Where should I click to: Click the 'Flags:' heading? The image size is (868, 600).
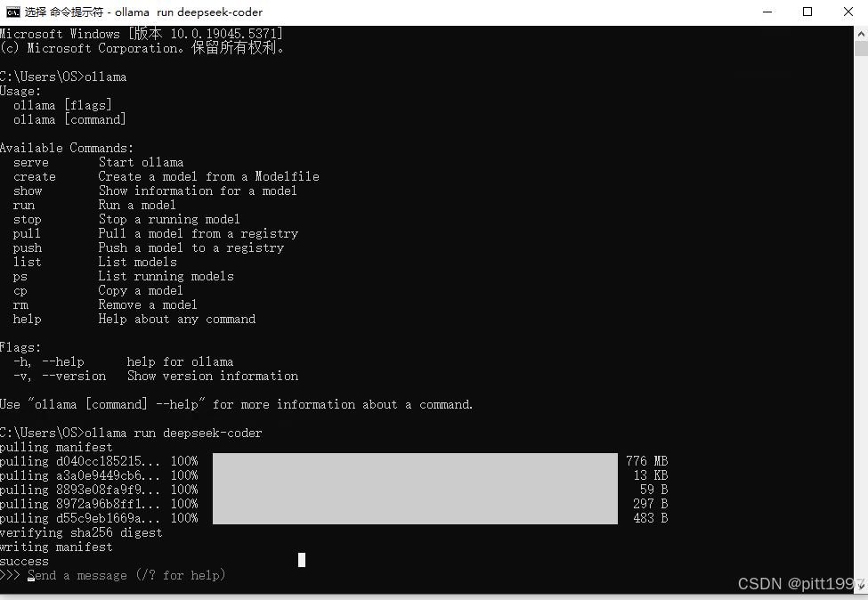[x=20, y=347]
